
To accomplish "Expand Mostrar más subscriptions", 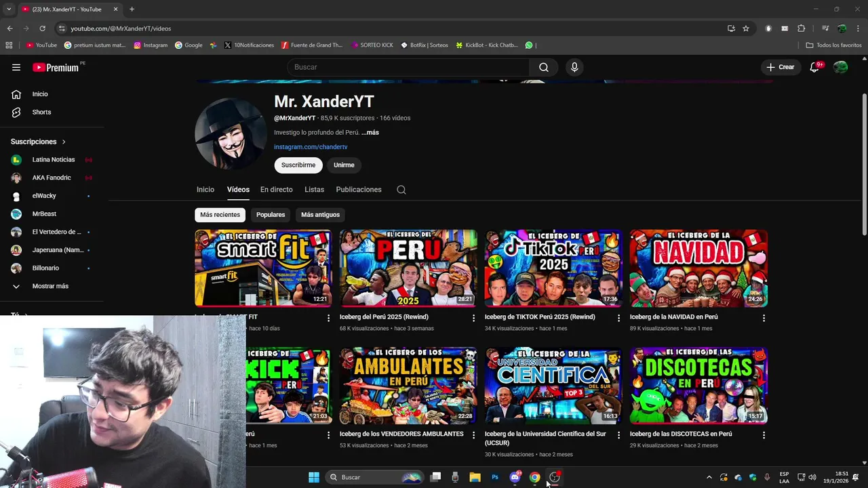I will click(x=50, y=286).
